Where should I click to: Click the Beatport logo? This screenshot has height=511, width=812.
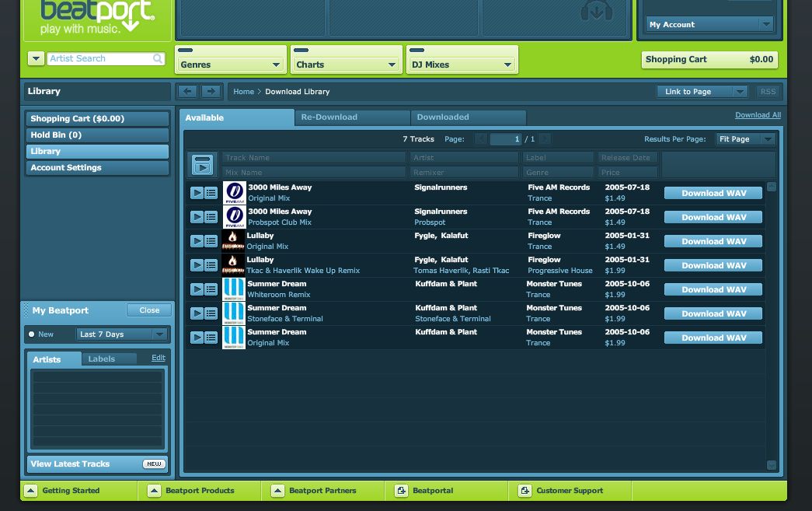(96, 17)
